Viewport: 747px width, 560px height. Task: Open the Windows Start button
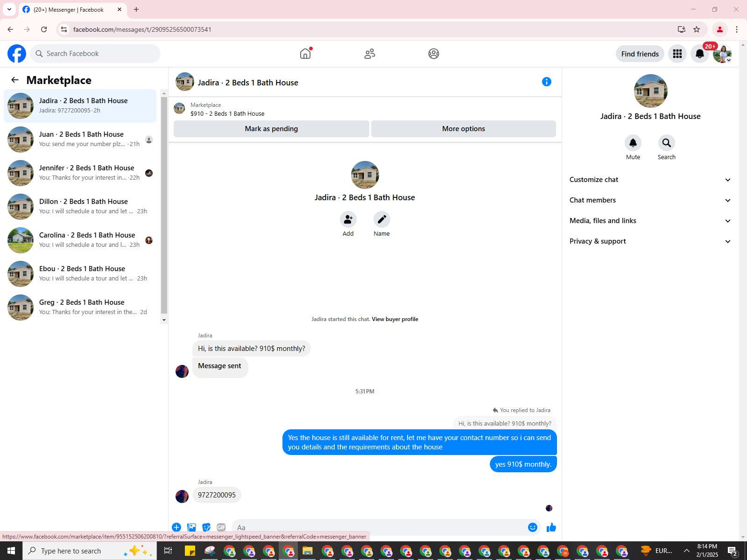pos(11,551)
